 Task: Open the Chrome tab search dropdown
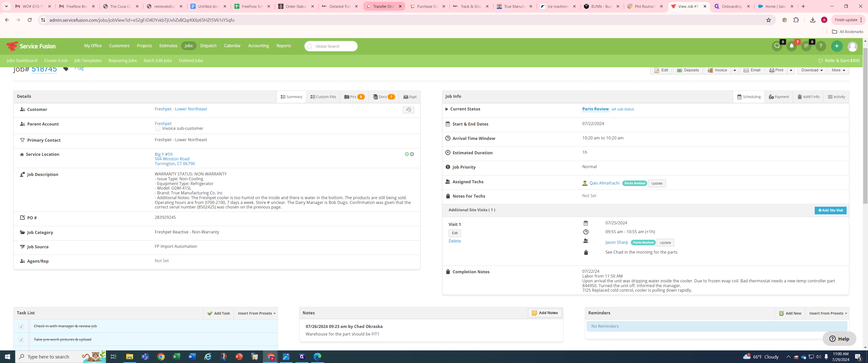pyautogui.click(x=6, y=6)
